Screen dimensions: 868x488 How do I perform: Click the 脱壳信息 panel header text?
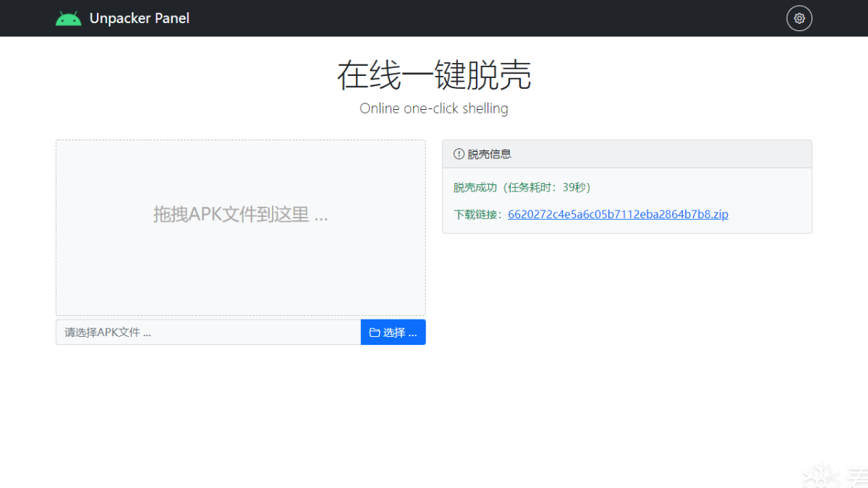click(x=490, y=154)
